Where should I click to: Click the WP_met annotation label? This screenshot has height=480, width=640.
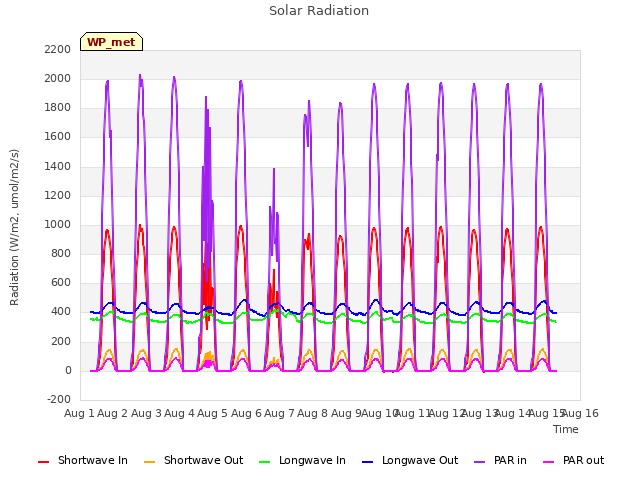(111, 42)
